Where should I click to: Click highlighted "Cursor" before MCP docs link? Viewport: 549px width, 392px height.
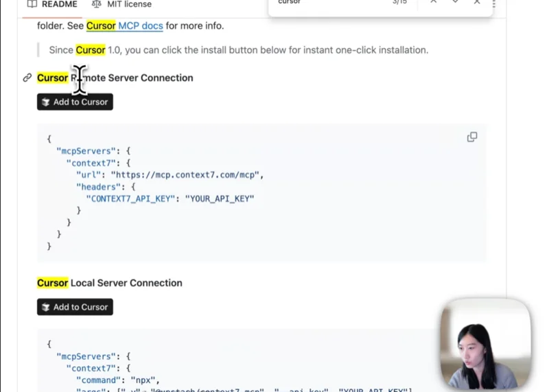coord(101,26)
